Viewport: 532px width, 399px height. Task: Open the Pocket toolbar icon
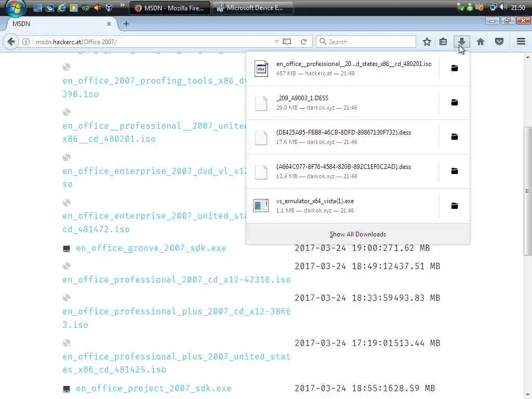pyautogui.click(x=499, y=42)
